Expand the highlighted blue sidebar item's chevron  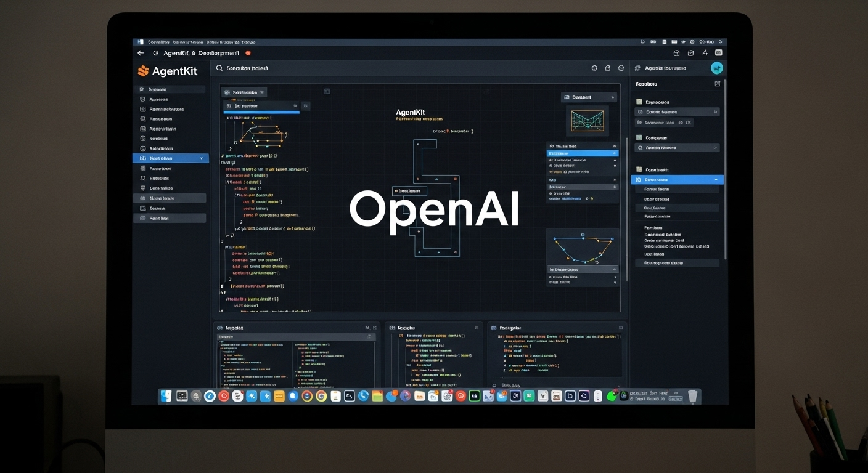(x=202, y=158)
